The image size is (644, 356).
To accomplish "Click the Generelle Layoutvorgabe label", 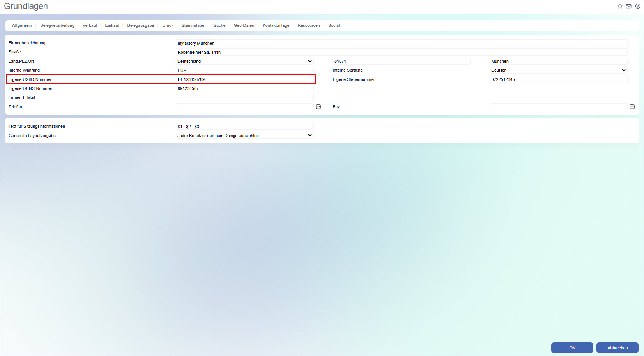I will (x=32, y=136).
